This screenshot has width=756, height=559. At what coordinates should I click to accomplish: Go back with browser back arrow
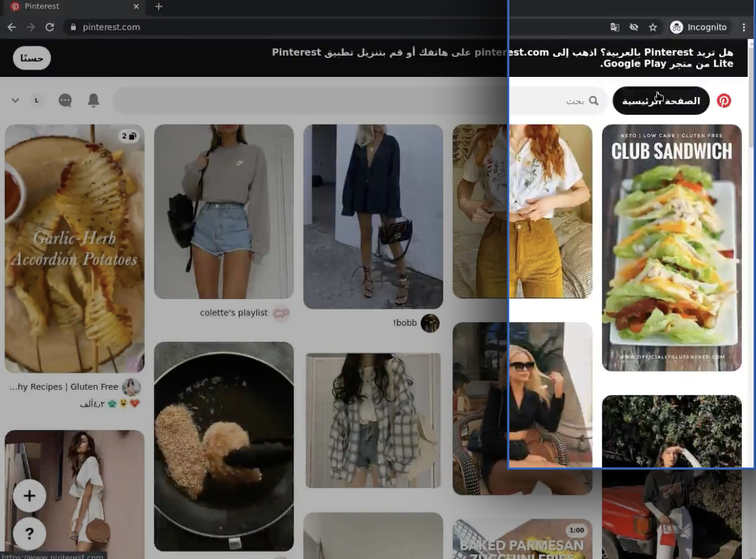click(x=12, y=27)
